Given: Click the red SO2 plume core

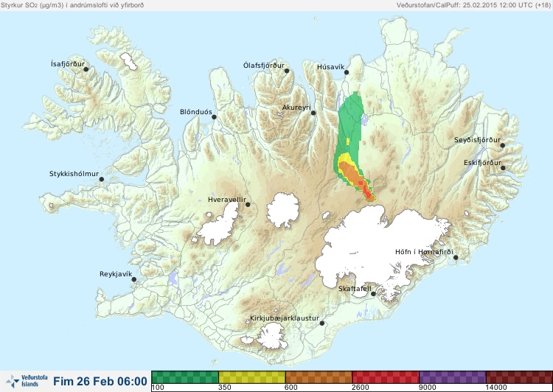Looking at the screenshot, I should point(366,192).
